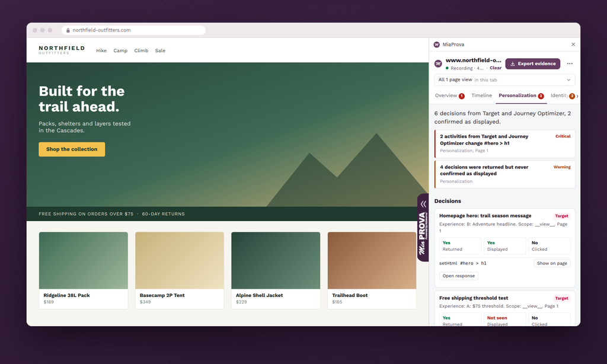This screenshot has width=607, height=364.
Task: Close the MiaProva side panel
Action: click(x=573, y=44)
